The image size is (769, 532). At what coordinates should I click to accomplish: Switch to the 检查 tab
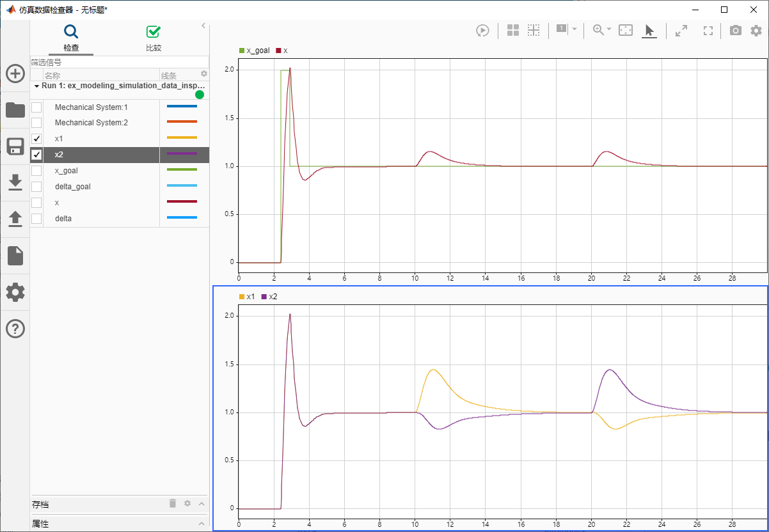(71, 38)
